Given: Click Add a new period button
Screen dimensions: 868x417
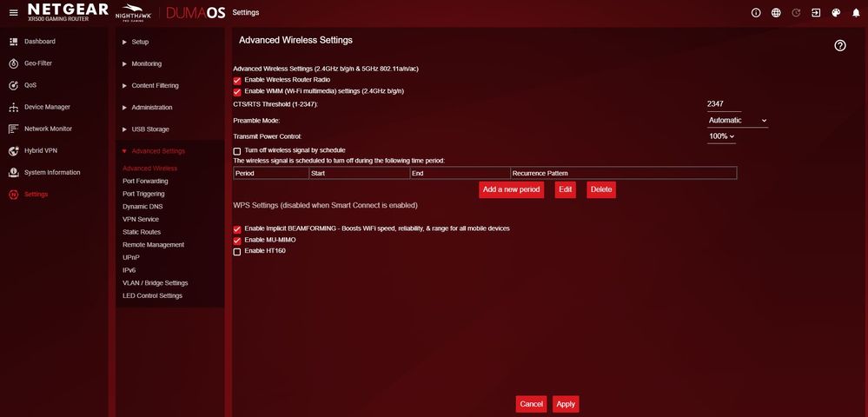Looking at the screenshot, I should click(x=511, y=189).
